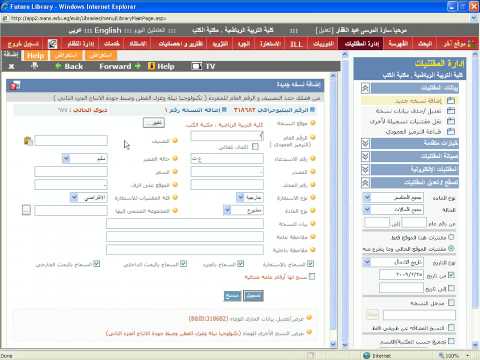Uncheck the sidebar 'from date' checkbox
The height and width of the screenshot is (360, 480).
click(451, 275)
